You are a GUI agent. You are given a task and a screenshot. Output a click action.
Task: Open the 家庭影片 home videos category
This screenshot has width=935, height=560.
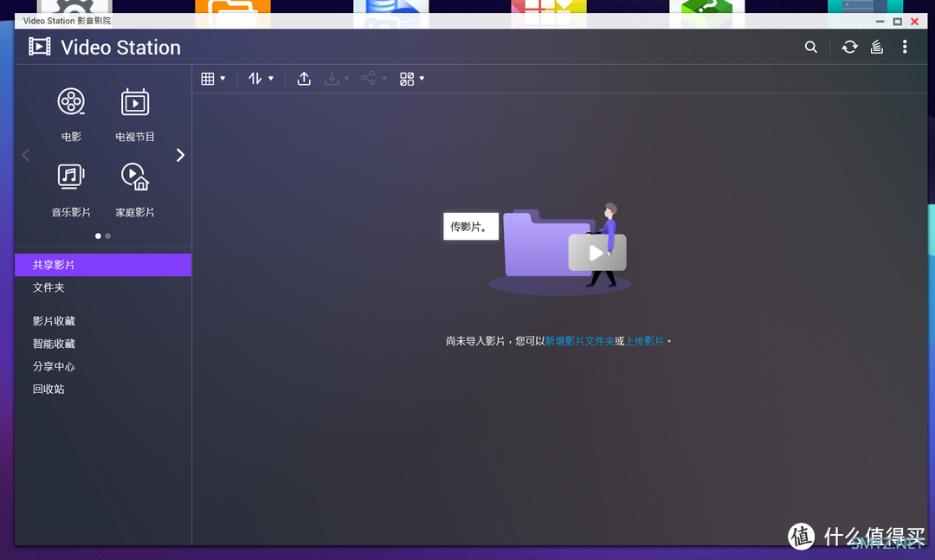click(x=135, y=190)
